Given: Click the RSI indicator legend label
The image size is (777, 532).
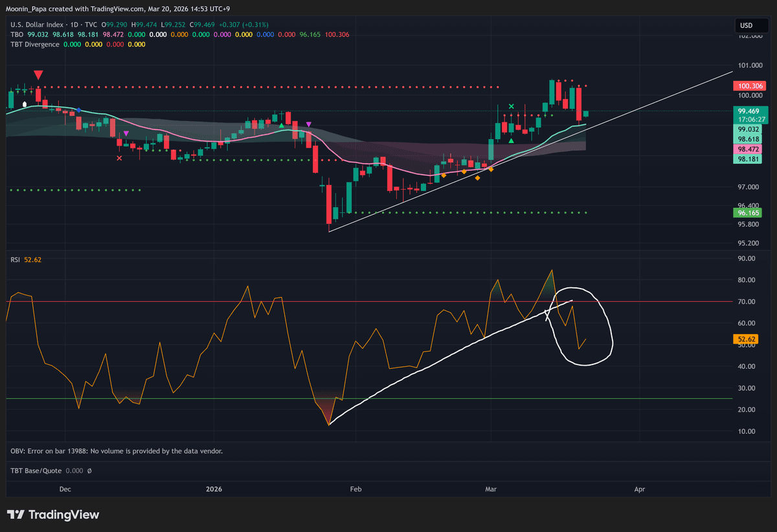Looking at the screenshot, I should (15, 260).
